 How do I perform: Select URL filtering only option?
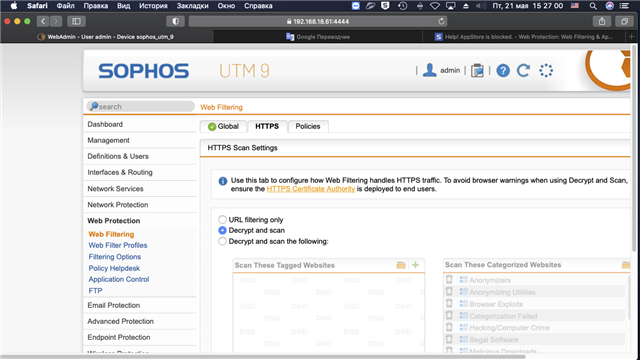222,220
